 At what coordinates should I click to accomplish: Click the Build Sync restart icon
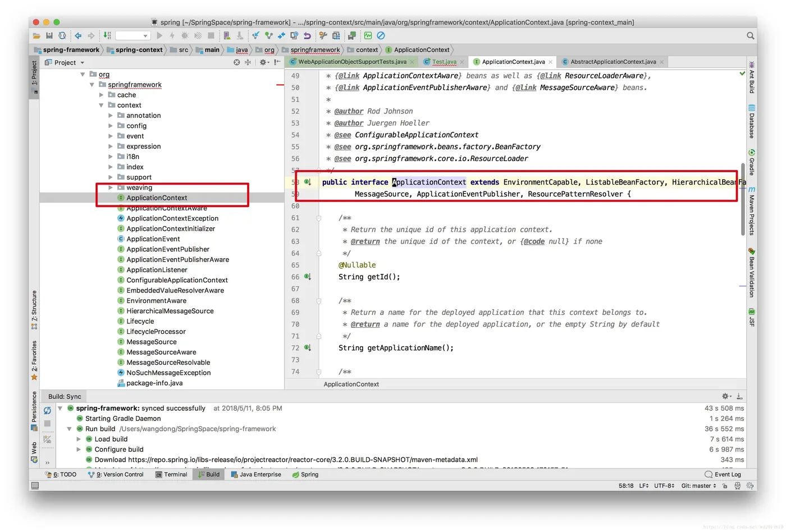point(47,411)
